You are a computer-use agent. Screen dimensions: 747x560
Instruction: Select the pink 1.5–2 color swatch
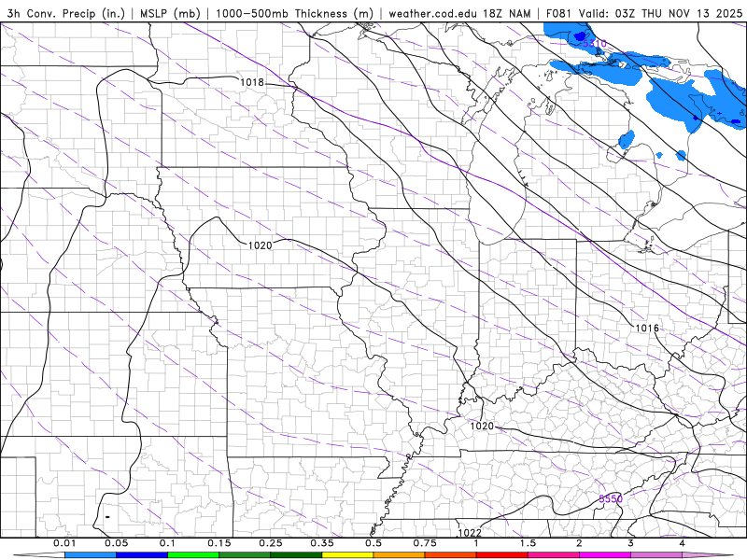pyautogui.click(x=554, y=555)
